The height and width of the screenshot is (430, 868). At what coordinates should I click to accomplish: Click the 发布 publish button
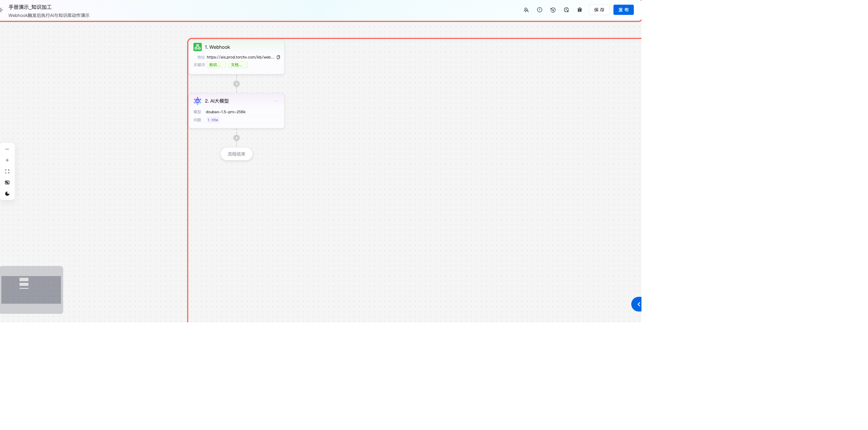point(623,10)
